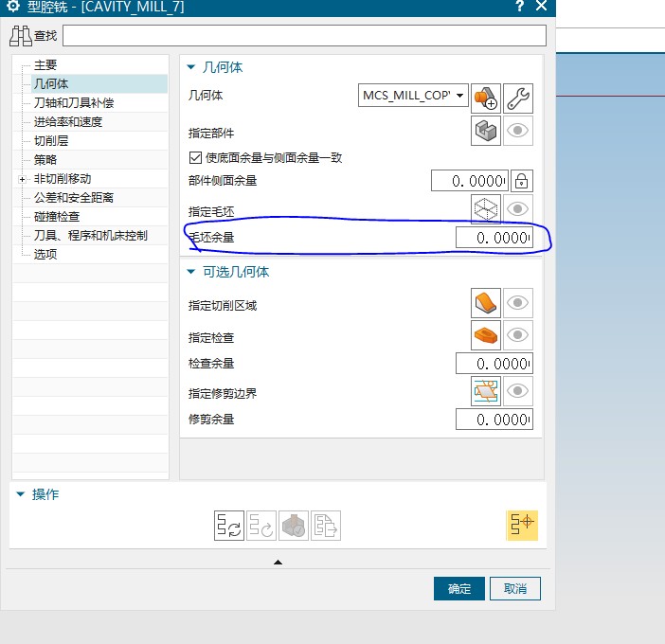Image resolution: width=665 pixels, height=644 pixels.
Task: Click the collapse-dialog up arrow
Action: (278, 563)
